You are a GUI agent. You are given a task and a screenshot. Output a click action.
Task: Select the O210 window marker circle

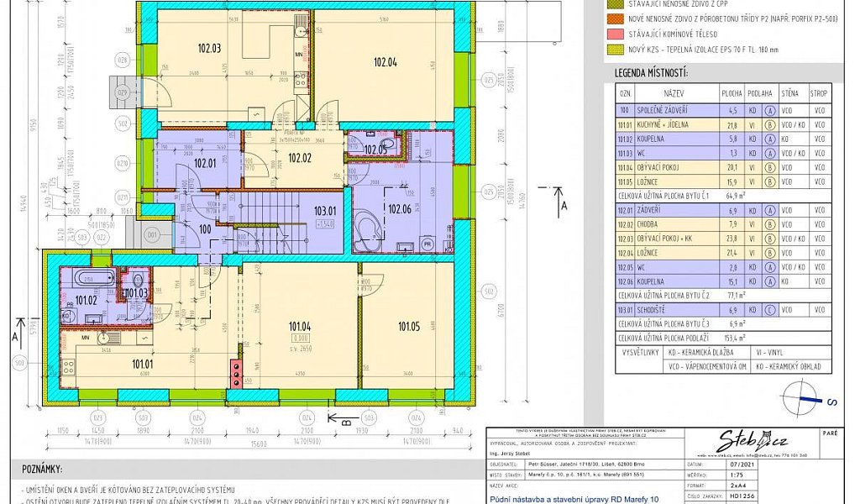tap(123, 163)
